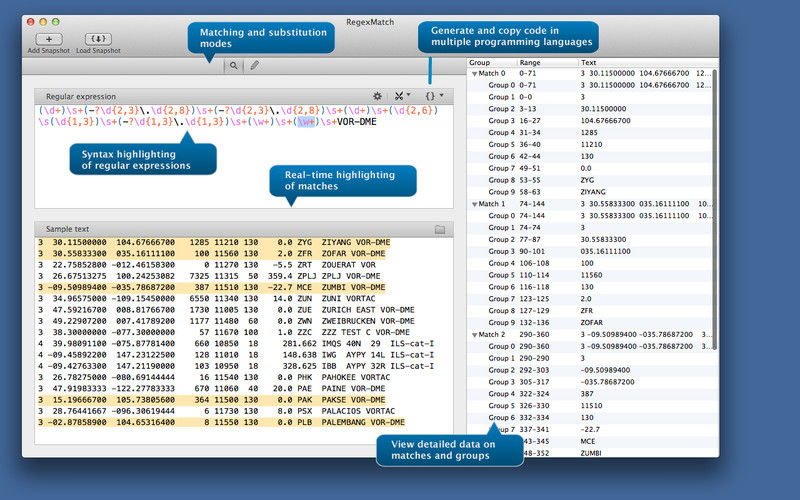Select the Group 9 row showing ZOFAR

(x=589, y=322)
